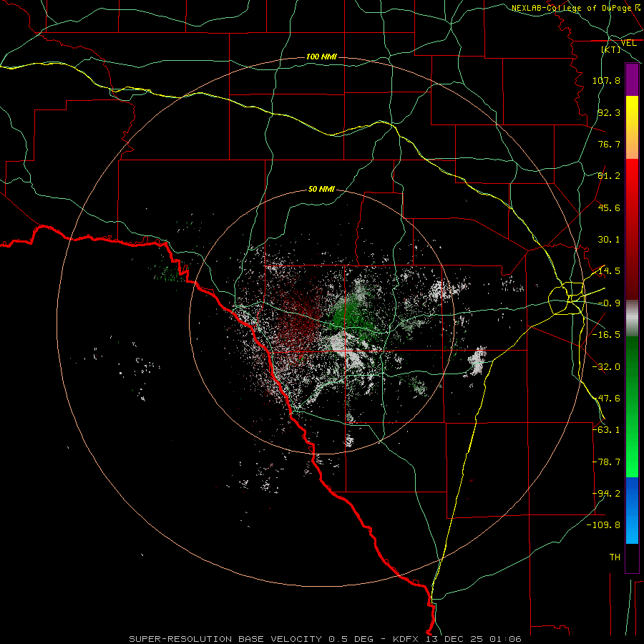Click the 45.6 velocity scale value
The image size is (644, 644).
pos(609,208)
